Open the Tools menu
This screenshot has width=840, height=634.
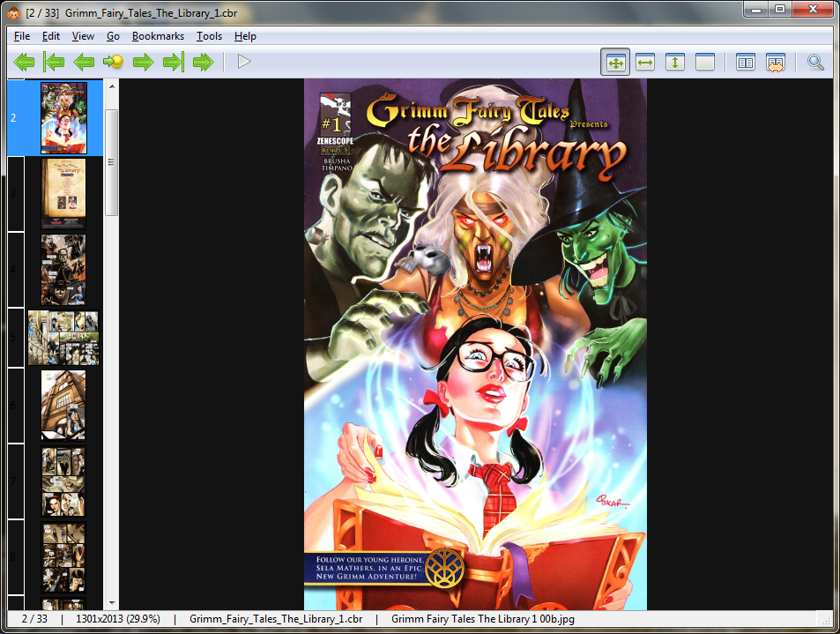pos(209,36)
